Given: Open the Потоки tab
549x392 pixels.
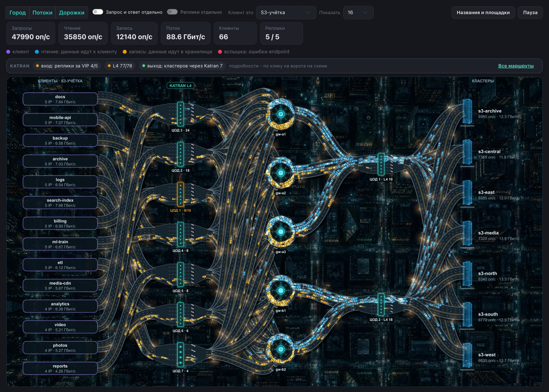Looking at the screenshot, I should click(x=43, y=12).
